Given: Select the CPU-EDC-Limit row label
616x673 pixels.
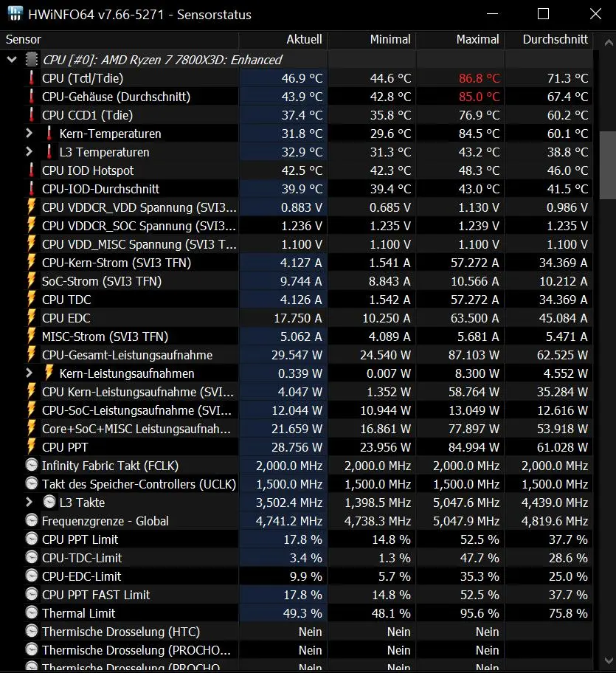Looking at the screenshot, I should click(x=81, y=576).
